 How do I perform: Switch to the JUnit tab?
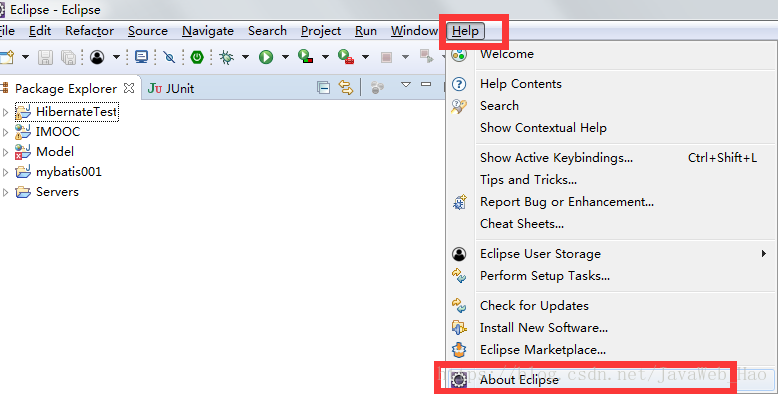(x=171, y=88)
